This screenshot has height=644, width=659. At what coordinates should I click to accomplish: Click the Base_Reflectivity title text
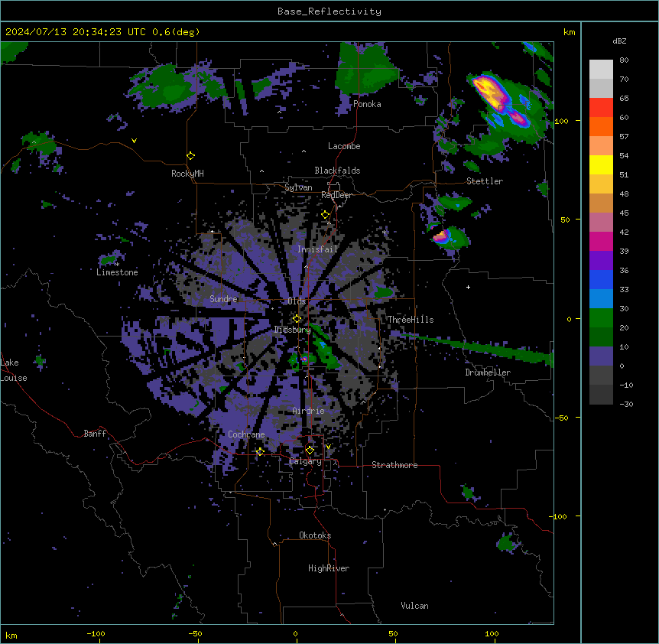[329, 11]
